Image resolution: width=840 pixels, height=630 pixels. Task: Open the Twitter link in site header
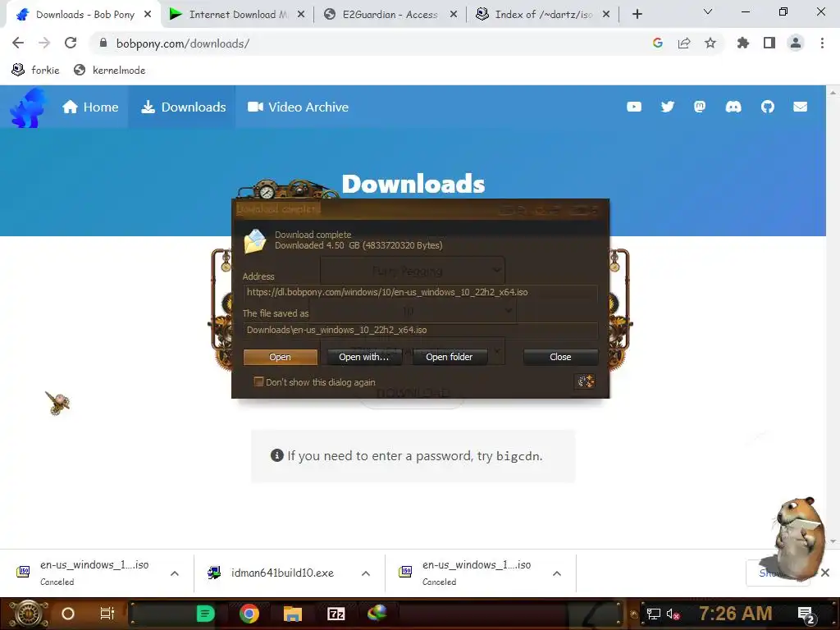point(668,107)
